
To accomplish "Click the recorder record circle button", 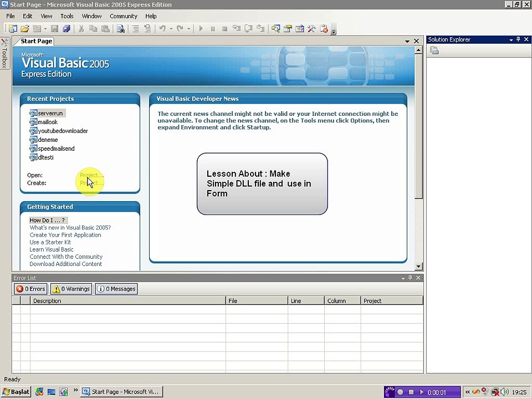I will [400, 392].
